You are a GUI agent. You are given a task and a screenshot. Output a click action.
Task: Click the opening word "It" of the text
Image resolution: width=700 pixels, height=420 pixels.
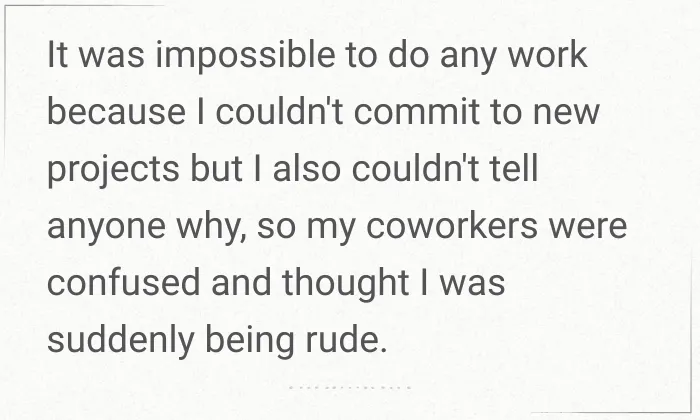pyautogui.click(x=58, y=54)
